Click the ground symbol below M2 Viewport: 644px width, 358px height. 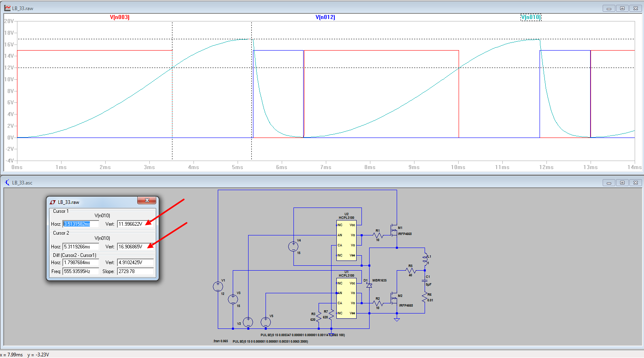(x=397, y=319)
